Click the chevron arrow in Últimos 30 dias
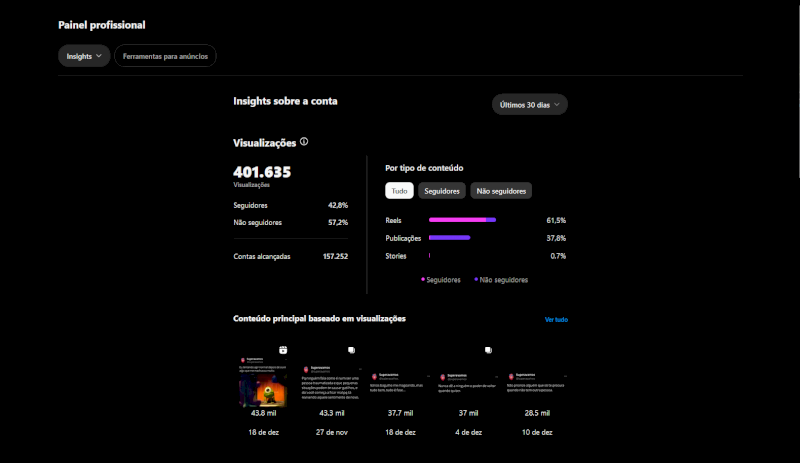This screenshot has height=463, width=800. [557, 104]
